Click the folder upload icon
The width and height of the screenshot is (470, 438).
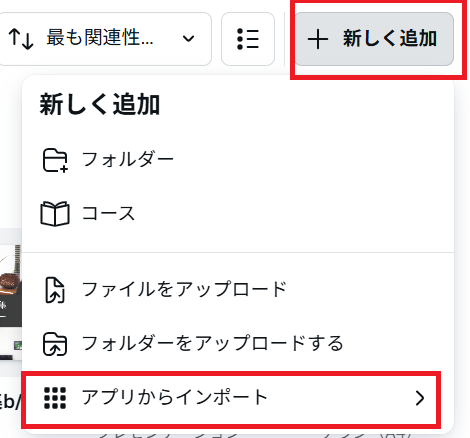(55, 344)
